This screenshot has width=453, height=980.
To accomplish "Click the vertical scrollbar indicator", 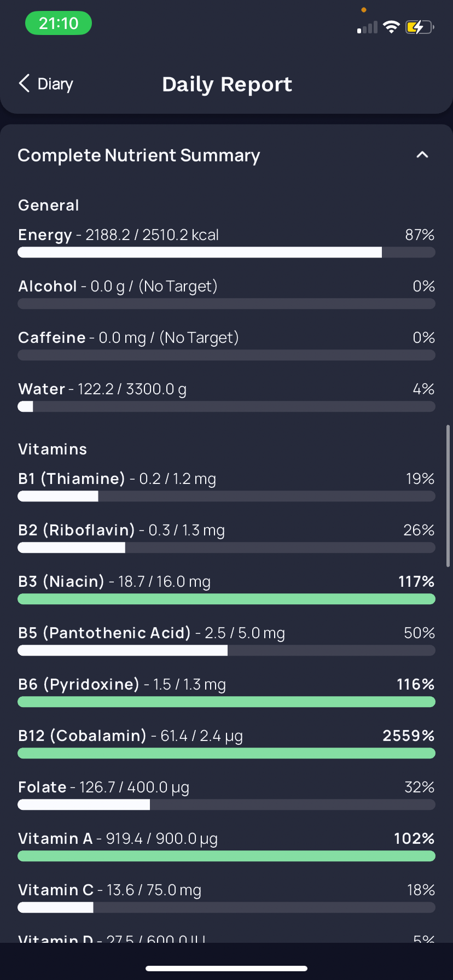I will tap(448, 495).
